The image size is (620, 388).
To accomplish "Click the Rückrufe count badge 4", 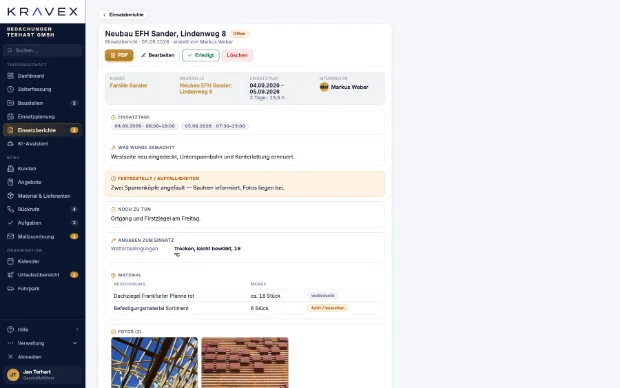I will [x=74, y=209].
